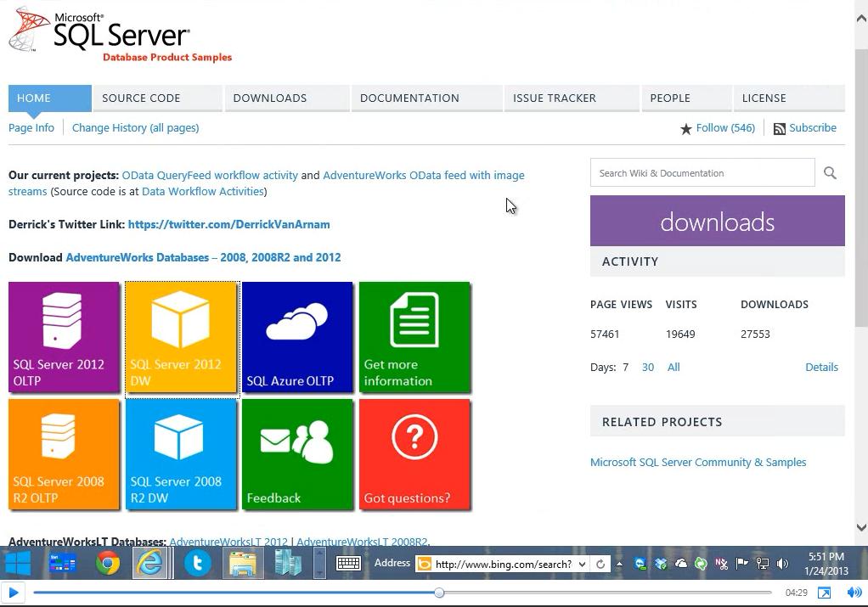Open File Explorer from the taskbar
This screenshot has width=868, height=607.
point(242,564)
